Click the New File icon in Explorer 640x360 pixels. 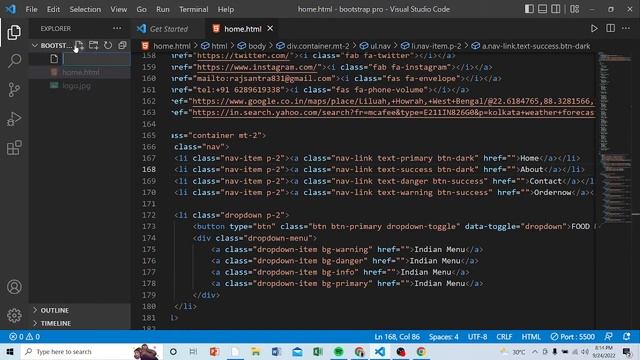79,45
